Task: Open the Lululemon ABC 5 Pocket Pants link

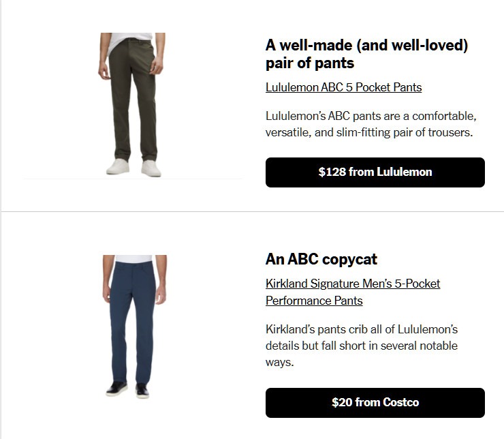Action: pyautogui.click(x=344, y=87)
